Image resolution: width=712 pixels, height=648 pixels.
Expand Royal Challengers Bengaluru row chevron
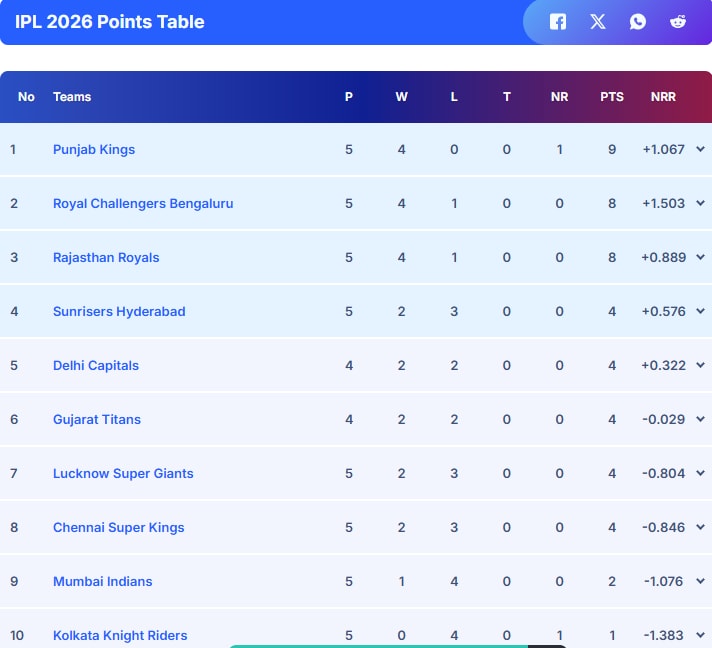click(x=700, y=204)
